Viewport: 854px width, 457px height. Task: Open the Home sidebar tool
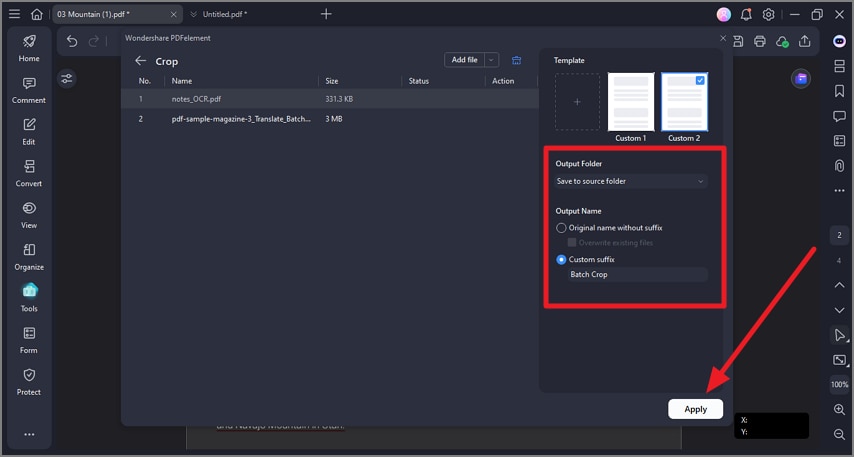click(x=29, y=48)
